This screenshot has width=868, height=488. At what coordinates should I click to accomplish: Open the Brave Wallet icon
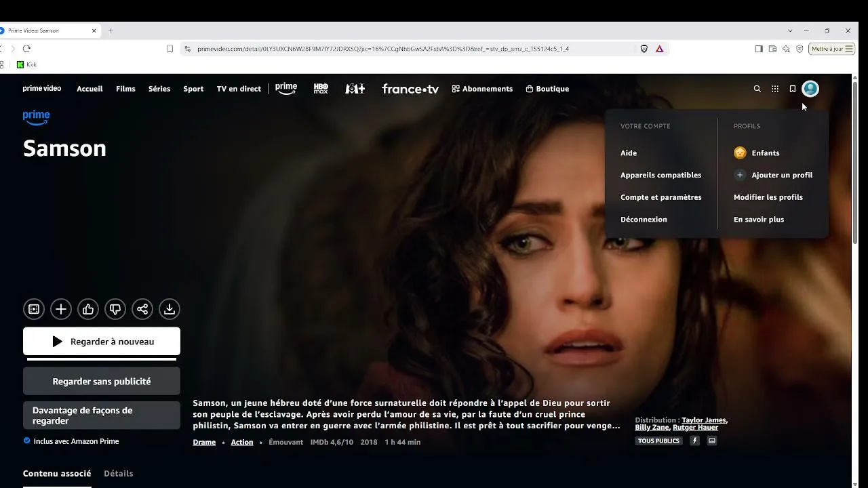(x=772, y=49)
